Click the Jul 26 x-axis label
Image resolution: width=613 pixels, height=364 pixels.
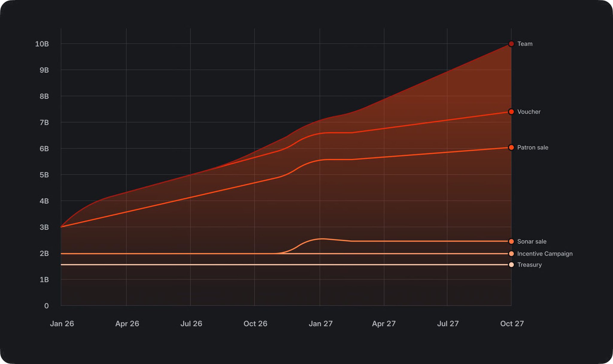click(191, 324)
